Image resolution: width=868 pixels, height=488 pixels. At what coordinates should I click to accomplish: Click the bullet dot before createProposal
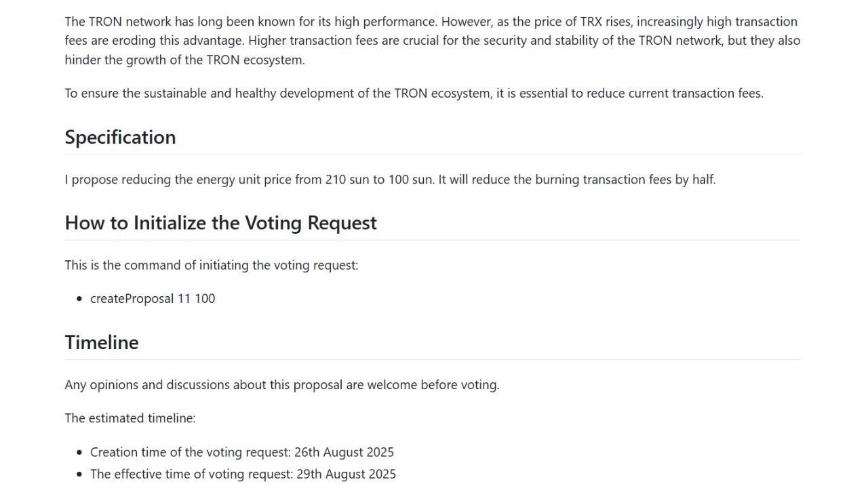pyautogui.click(x=81, y=299)
